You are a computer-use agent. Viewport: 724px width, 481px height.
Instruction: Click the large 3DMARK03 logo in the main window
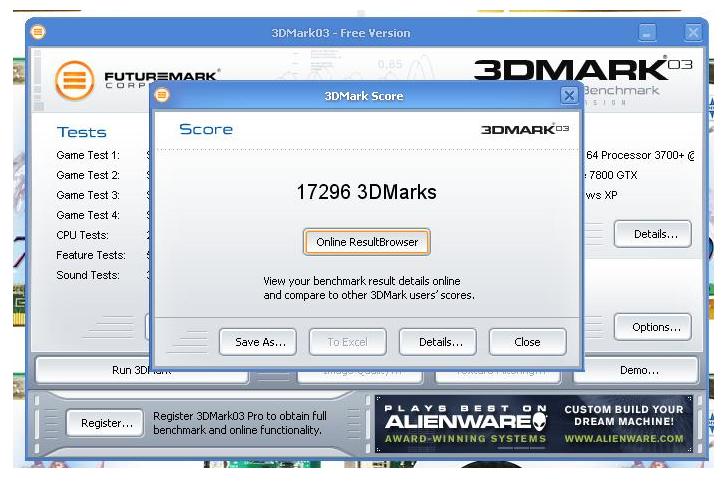(583, 69)
